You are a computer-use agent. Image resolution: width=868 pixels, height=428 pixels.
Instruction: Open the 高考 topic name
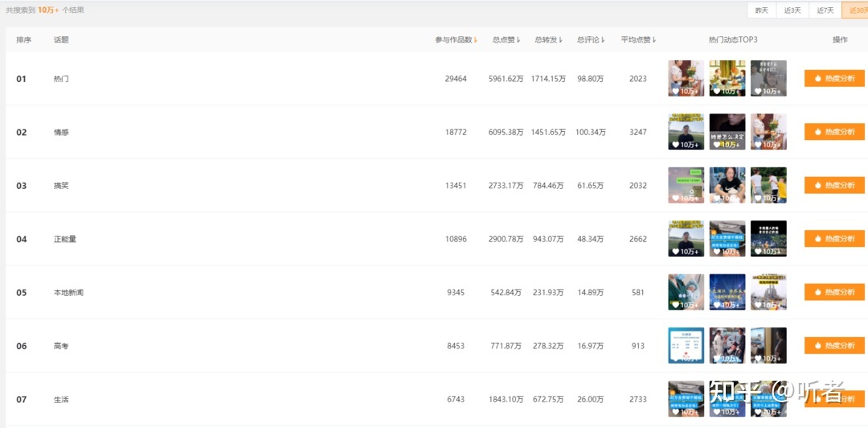click(61, 346)
